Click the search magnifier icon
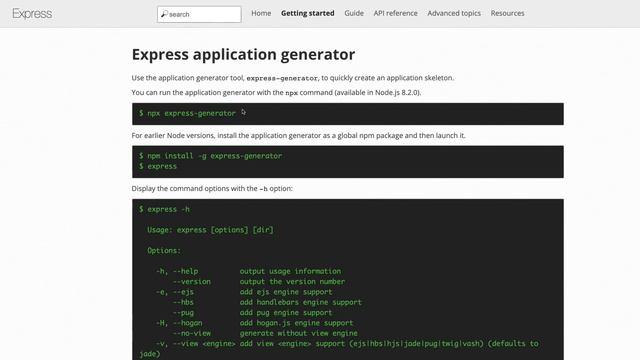Viewport: 640px width, 360px height. click(x=164, y=14)
